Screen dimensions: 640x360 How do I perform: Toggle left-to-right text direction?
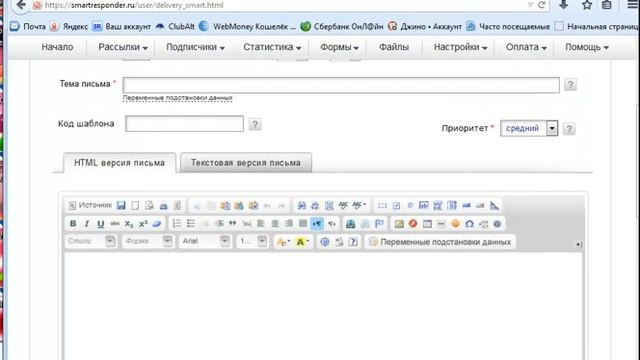(x=317, y=223)
